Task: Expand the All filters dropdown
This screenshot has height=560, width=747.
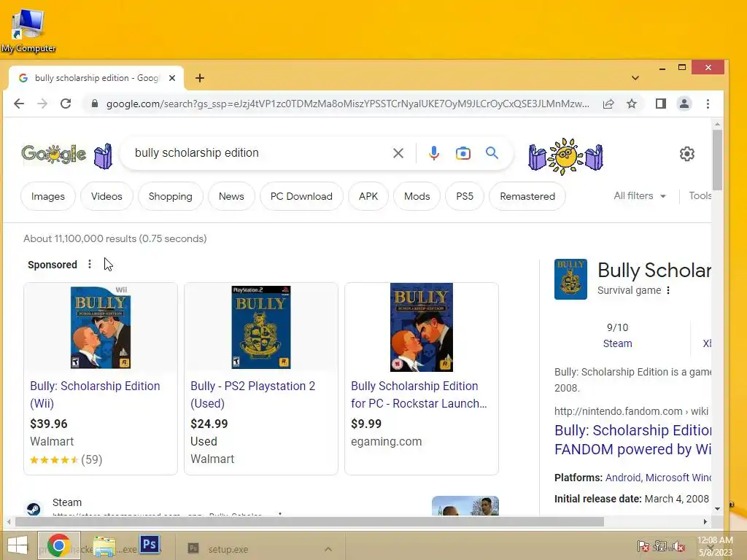Action: pos(639,195)
